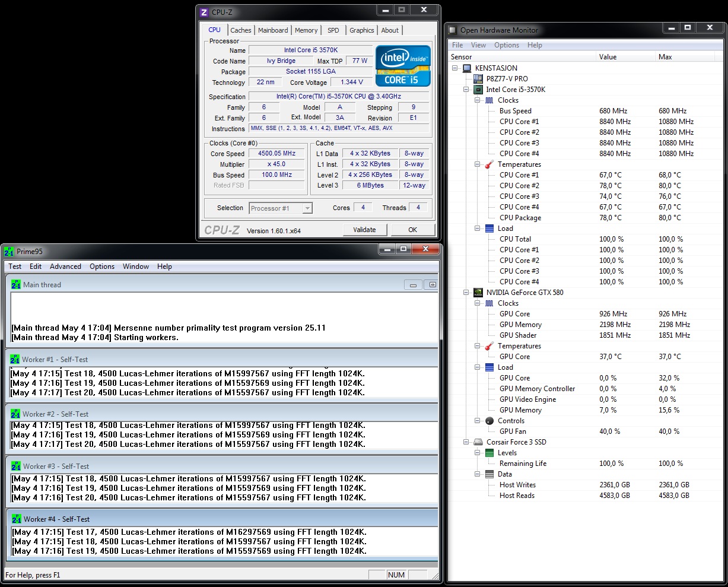The height and width of the screenshot is (587, 728).
Task: Click the Core Speed value field
Action: point(276,154)
